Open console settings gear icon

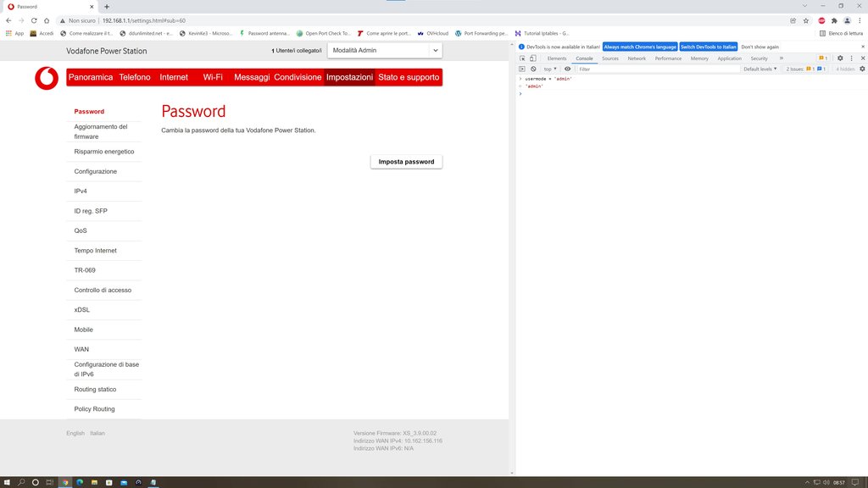[x=862, y=69]
